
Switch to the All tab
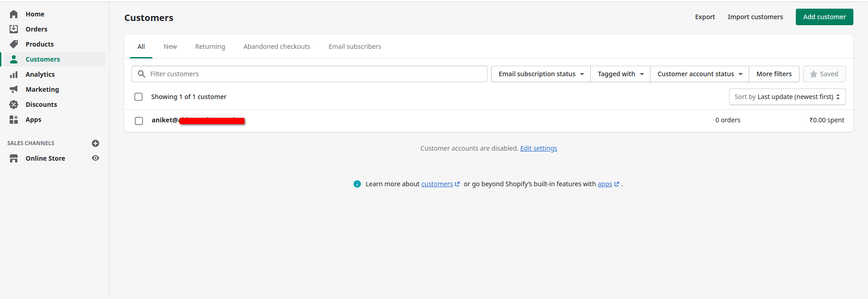(141, 47)
